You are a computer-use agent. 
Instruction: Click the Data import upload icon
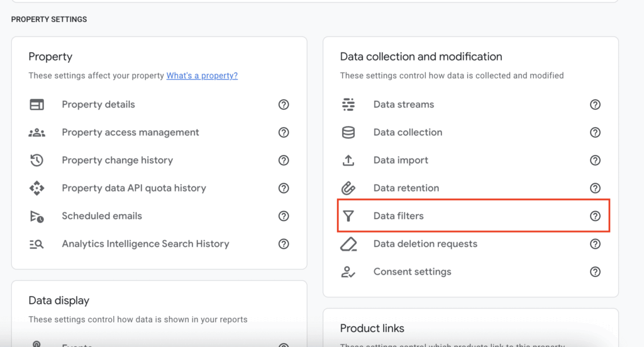pyautogui.click(x=348, y=161)
